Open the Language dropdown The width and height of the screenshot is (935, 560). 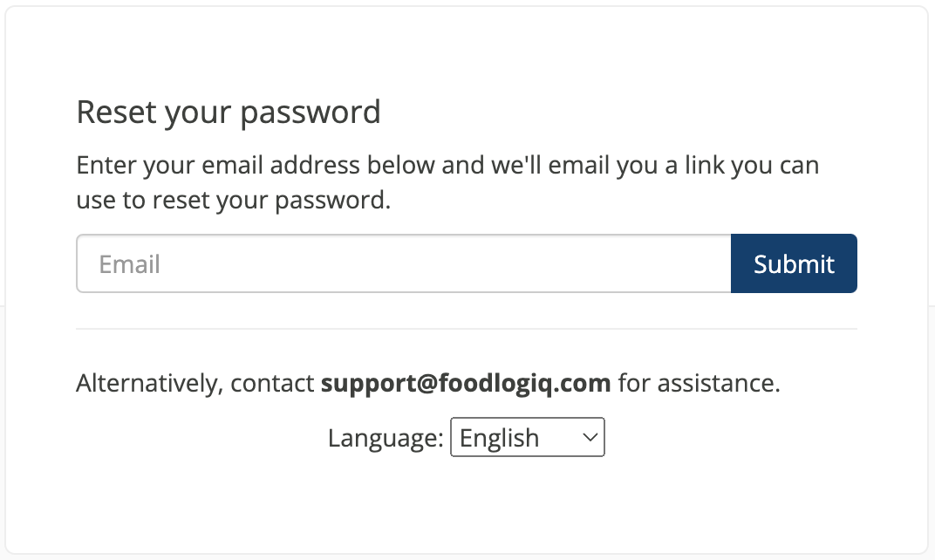(527, 437)
